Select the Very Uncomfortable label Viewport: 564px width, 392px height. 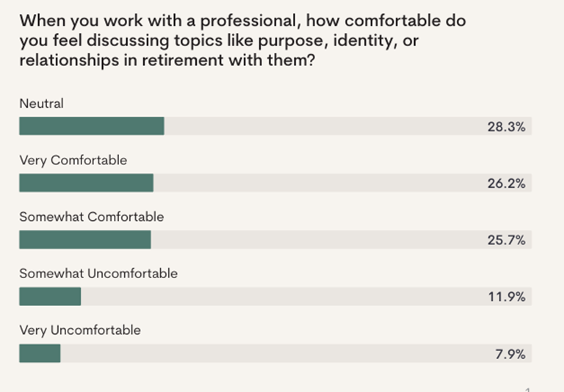pos(80,330)
